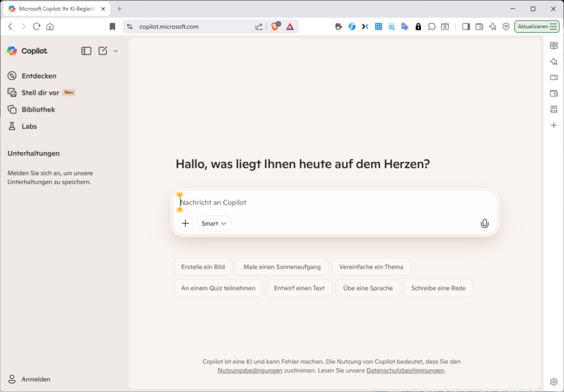
Task: Open the browser extensions puzzle icon
Action: [x=432, y=26]
